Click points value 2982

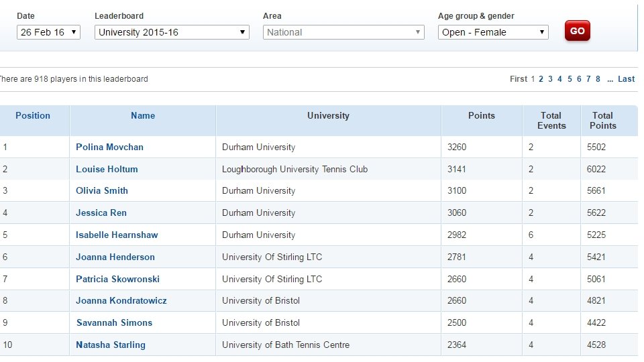(x=457, y=235)
